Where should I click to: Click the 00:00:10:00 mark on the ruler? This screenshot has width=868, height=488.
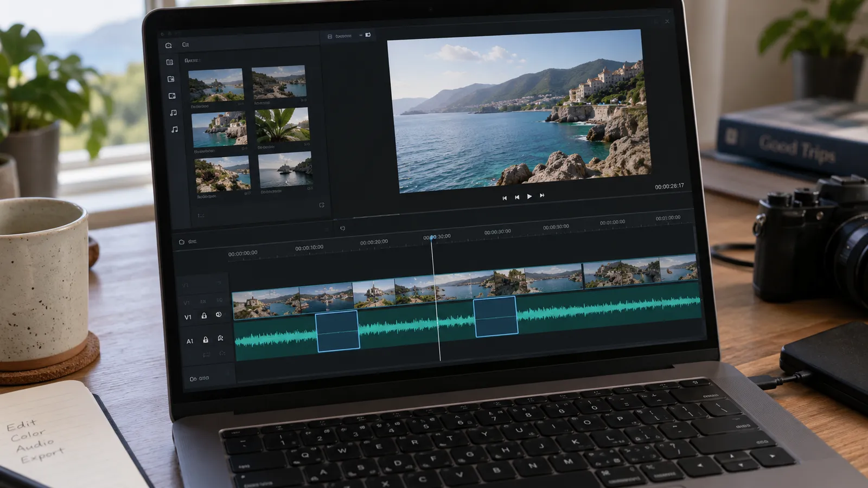click(x=309, y=248)
